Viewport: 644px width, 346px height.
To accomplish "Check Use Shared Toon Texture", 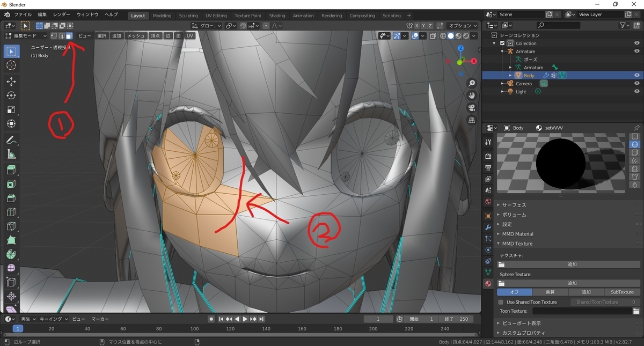I will click(x=501, y=302).
